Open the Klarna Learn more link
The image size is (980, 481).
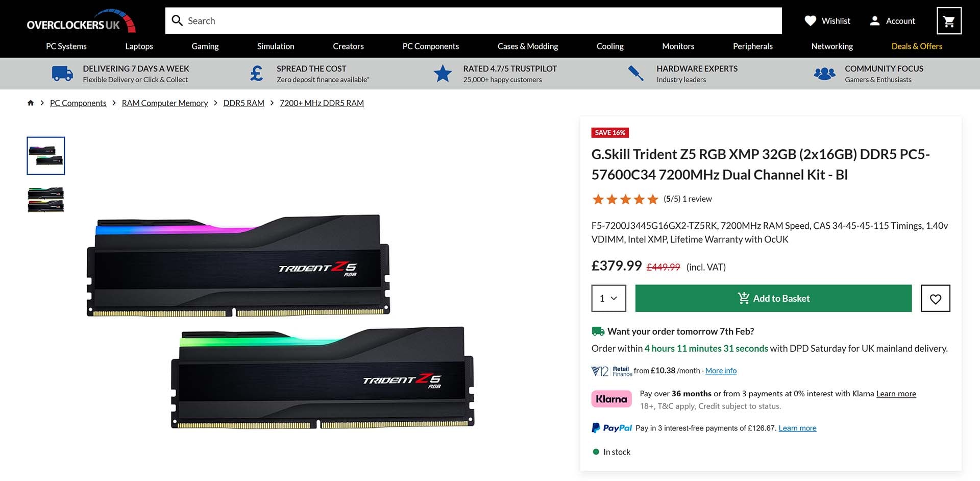(x=896, y=394)
